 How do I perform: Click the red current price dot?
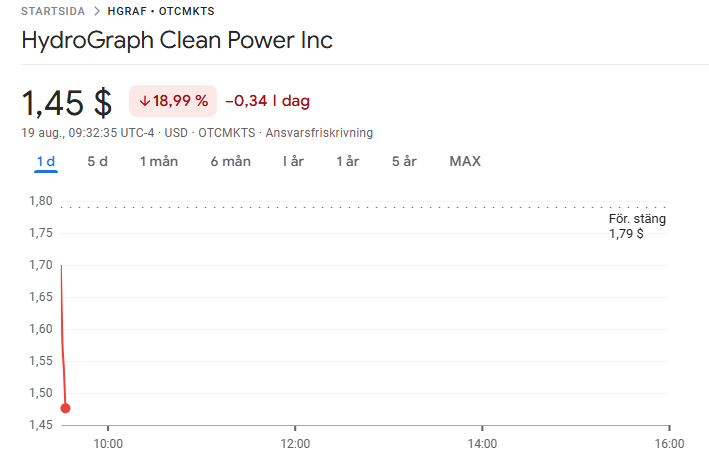[x=65, y=407]
